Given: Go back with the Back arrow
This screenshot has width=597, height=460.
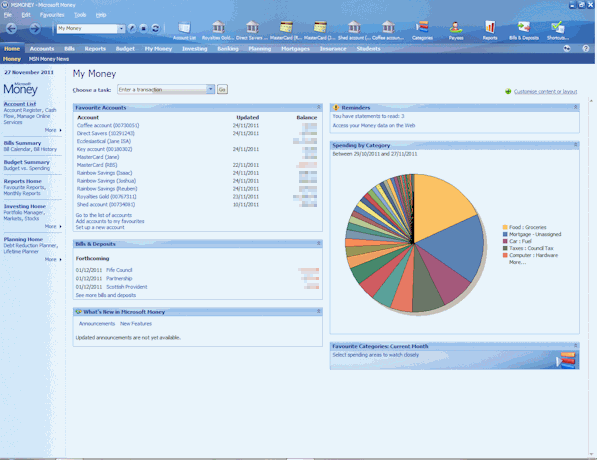Looking at the screenshot, I should 11,29.
